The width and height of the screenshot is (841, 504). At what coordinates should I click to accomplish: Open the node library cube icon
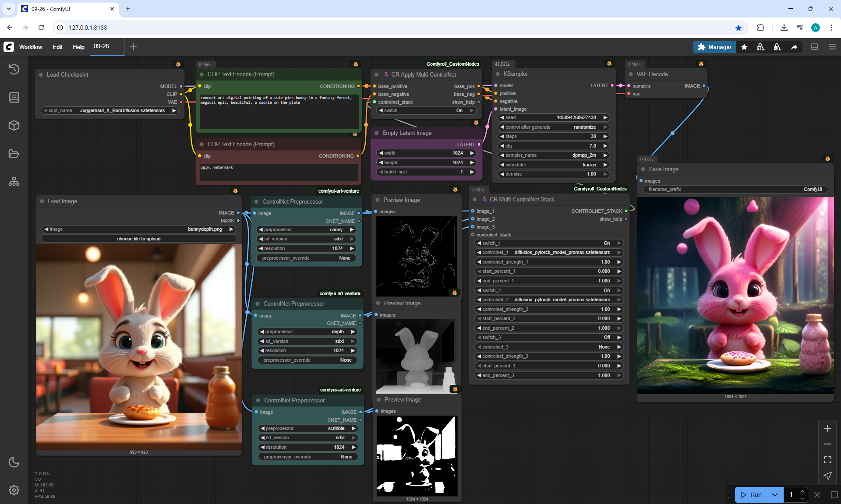[14, 126]
